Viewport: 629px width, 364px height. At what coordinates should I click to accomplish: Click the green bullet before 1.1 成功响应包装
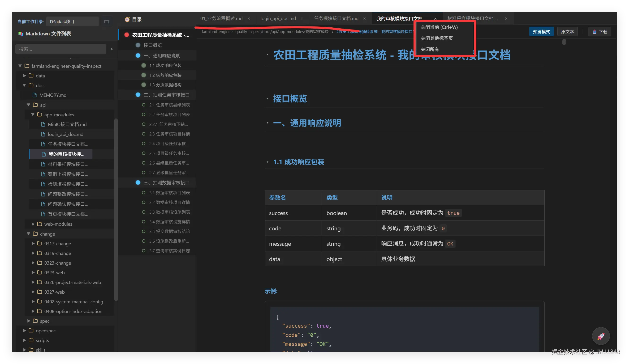click(x=143, y=65)
